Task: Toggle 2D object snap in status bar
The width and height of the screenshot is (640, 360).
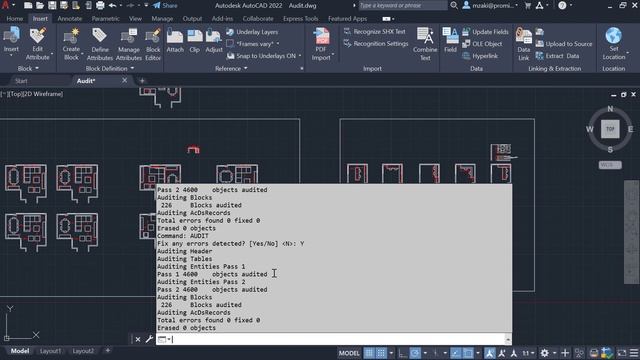Action: (468, 353)
